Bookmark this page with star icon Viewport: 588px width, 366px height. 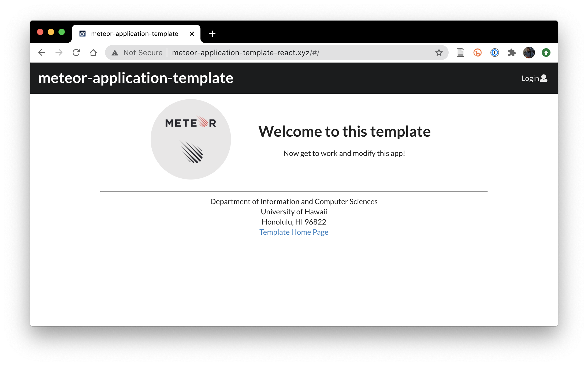tap(439, 53)
